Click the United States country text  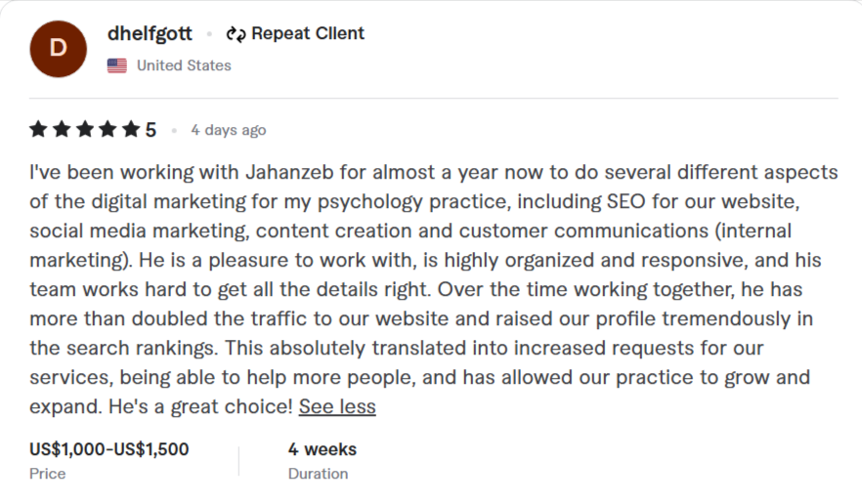[184, 65]
